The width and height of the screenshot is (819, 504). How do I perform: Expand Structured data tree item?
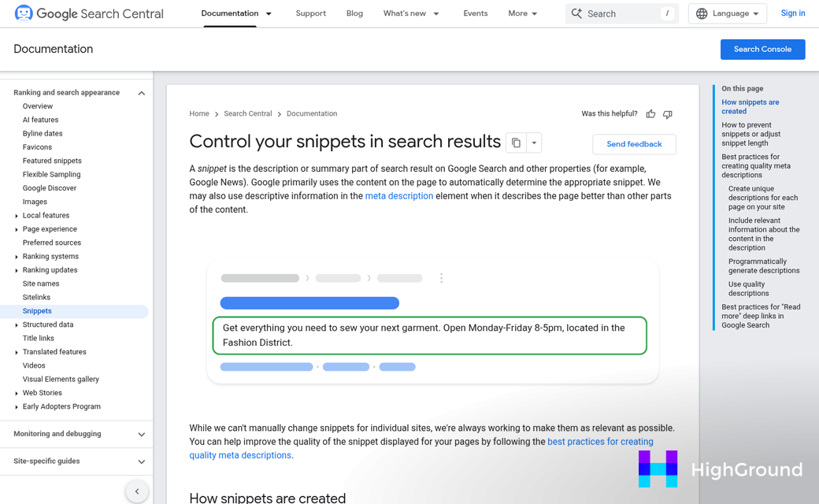[x=17, y=325]
